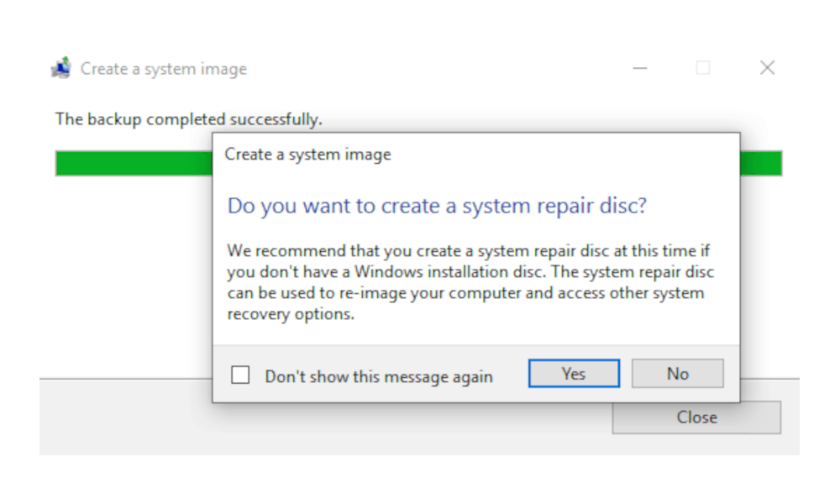Tick the Don't show this message again checkbox

(240, 375)
